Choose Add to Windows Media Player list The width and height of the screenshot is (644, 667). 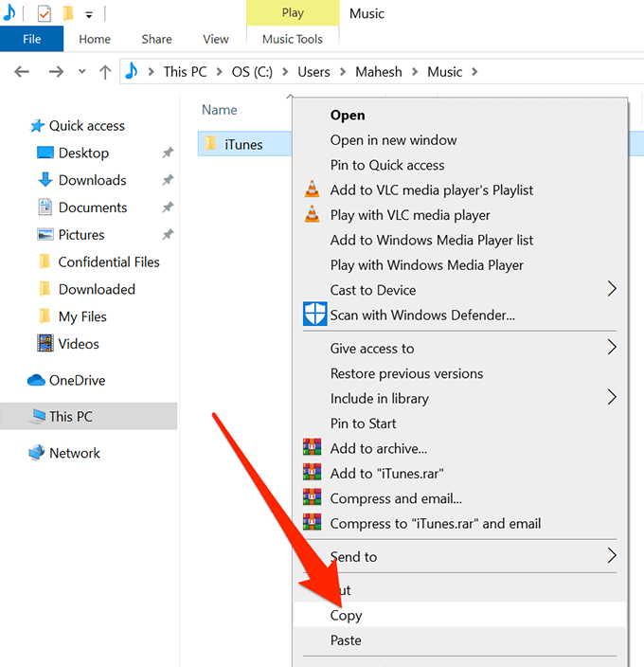pos(460,241)
